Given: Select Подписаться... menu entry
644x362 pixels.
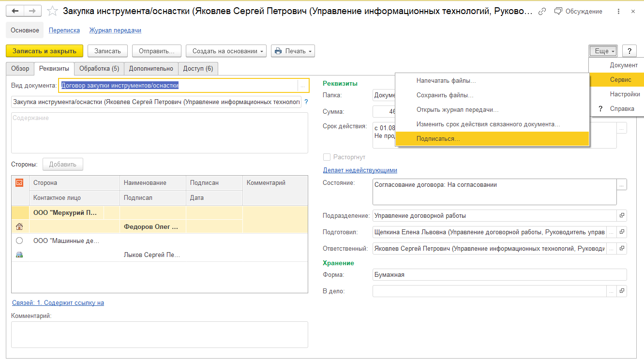Looking at the screenshot, I should (x=492, y=139).
